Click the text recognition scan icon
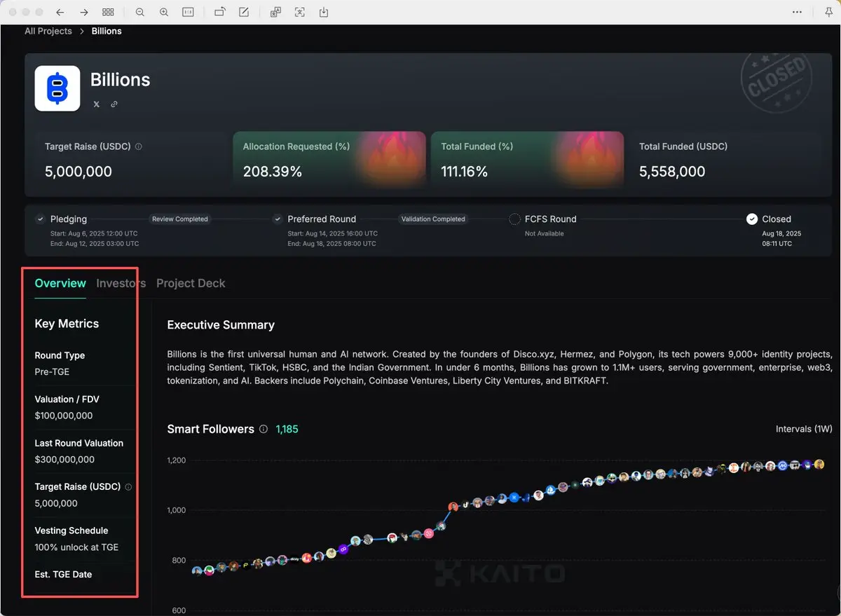 click(x=300, y=13)
